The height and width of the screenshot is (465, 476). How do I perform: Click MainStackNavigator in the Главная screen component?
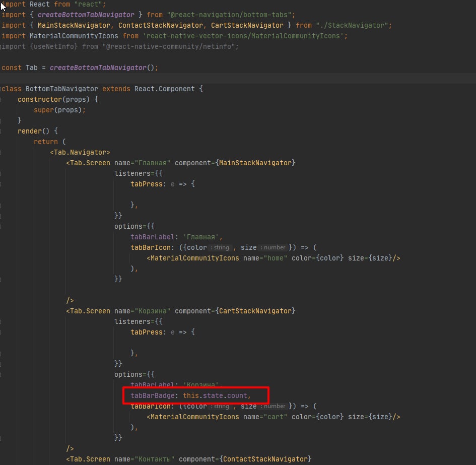click(x=255, y=163)
